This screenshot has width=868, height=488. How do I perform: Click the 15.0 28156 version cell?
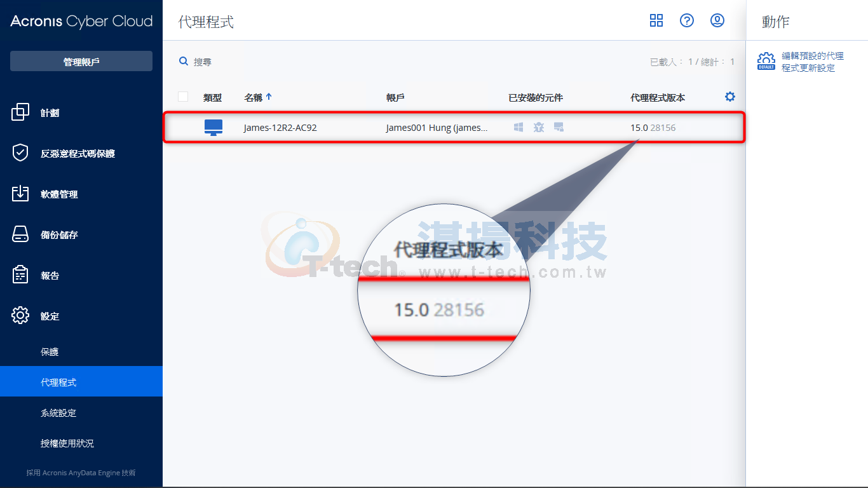pos(653,128)
